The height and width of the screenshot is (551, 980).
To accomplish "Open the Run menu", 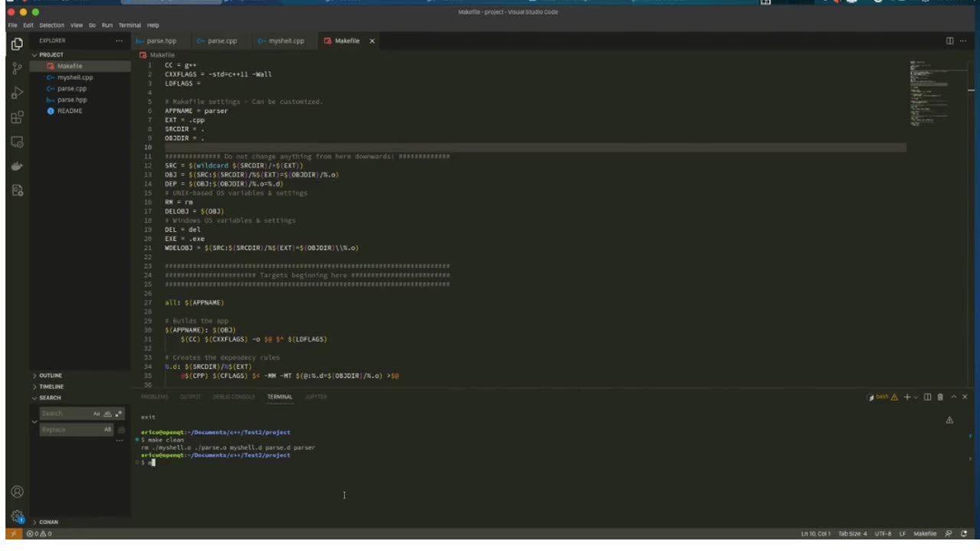I will (107, 25).
